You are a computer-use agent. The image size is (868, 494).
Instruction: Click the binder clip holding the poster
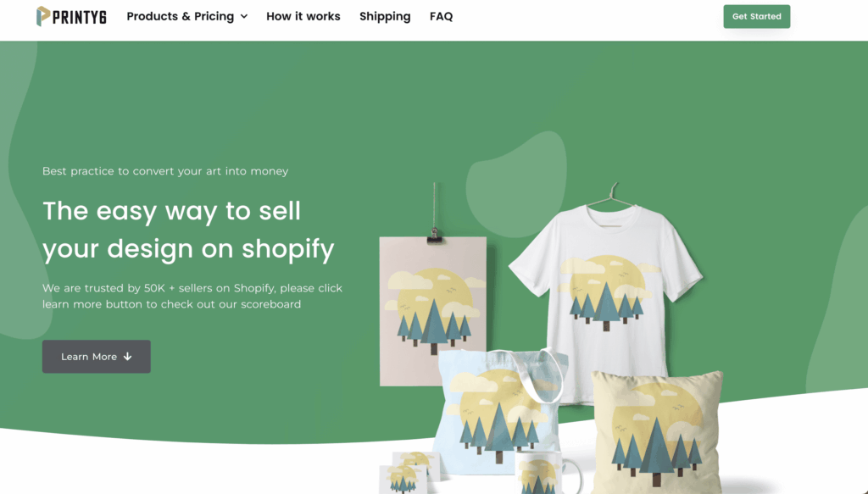435,236
